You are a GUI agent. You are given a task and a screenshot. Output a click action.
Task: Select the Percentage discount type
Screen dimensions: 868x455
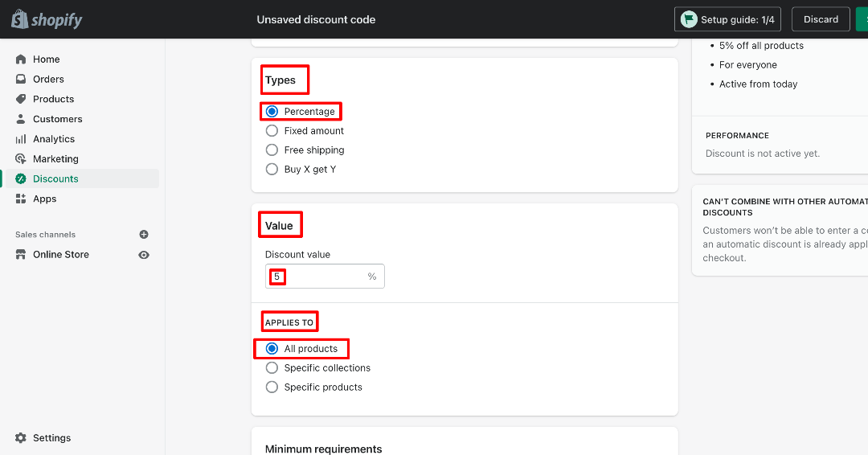pyautogui.click(x=272, y=111)
